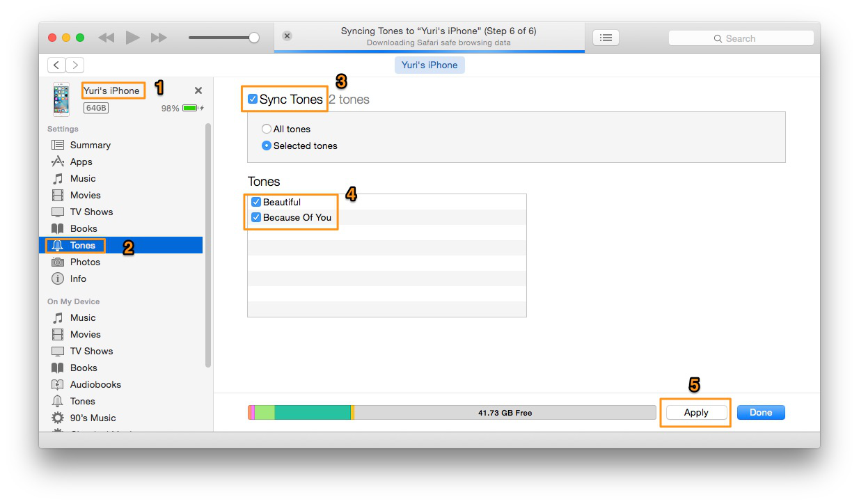Click the Tones list heading
The width and height of the screenshot is (859, 504).
(264, 182)
